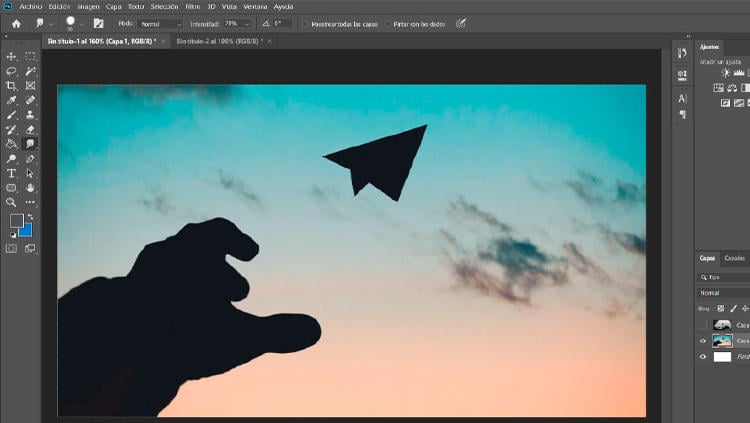Click the foreground color swatch
The height and width of the screenshot is (423, 750).
pyautogui.click(x=16, y=221)
